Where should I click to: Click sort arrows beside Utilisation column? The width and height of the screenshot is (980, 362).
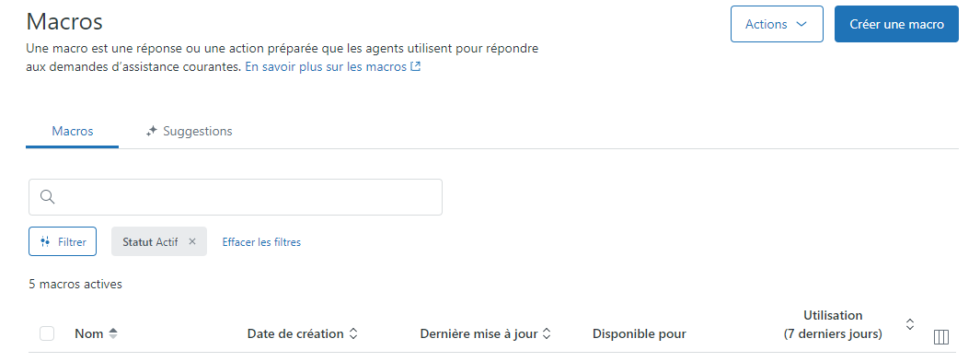[910, 324]
